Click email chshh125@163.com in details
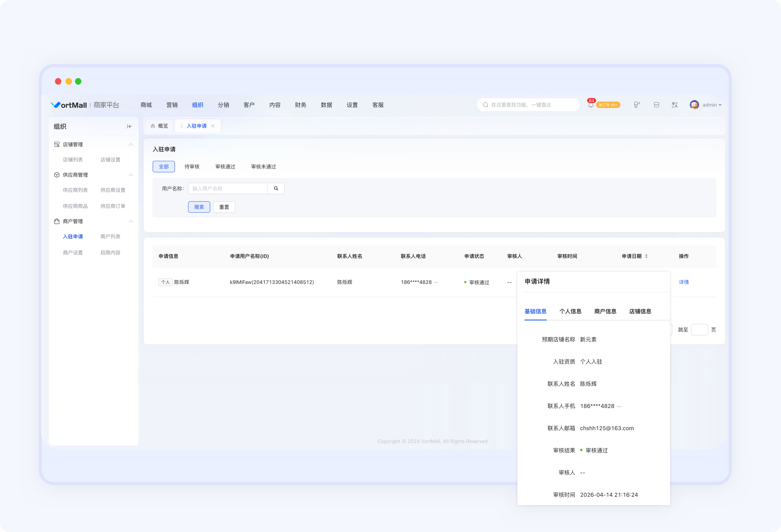Viewport: 781px width, 532px height. tap(607, 428)
